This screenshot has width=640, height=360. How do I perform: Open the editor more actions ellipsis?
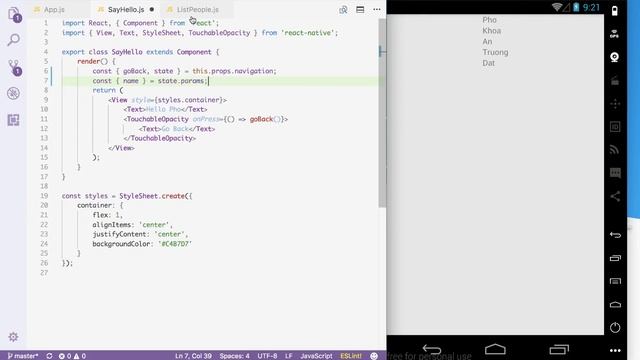point(377,9)
